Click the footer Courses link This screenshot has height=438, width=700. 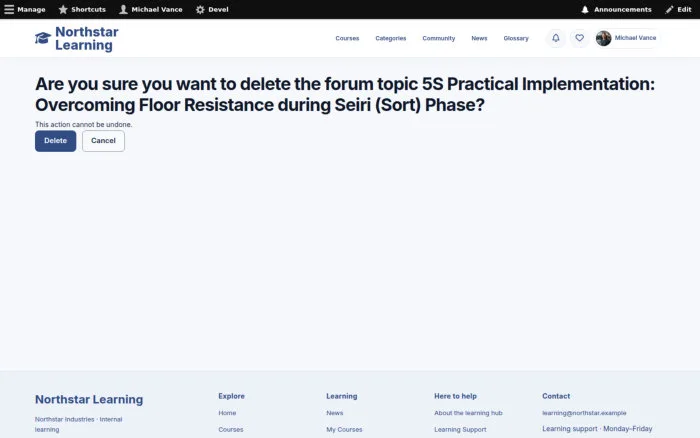coord(231,430)
